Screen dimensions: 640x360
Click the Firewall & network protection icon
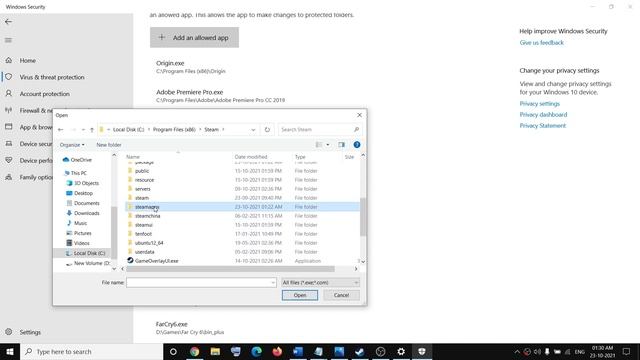pyautogui.click(x=9, y=110)
